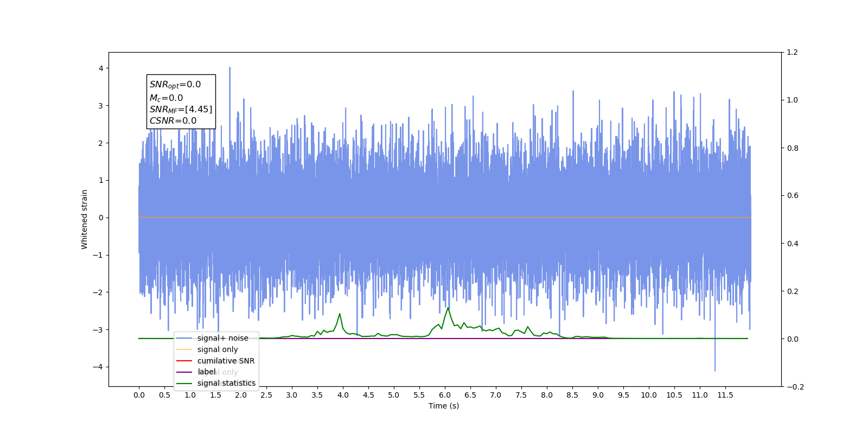Click the x-axis tick label 0.5
This screenshot has height=434, width=868.
pyautogui.click(x=164, y=395)
